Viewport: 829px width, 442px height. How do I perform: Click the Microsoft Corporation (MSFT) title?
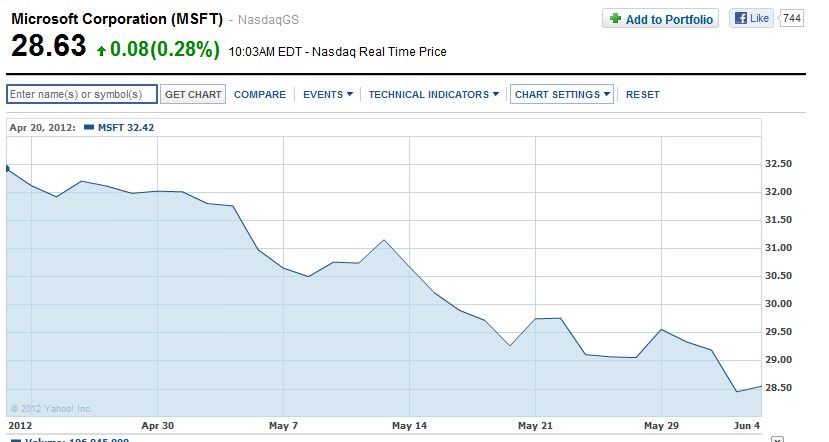(x=117, y=19)
